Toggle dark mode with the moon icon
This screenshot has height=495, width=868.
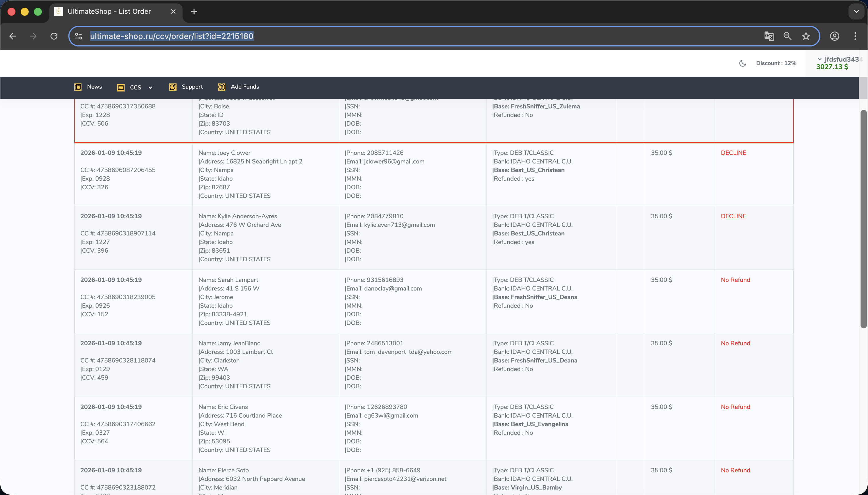(x=743, y=63)
